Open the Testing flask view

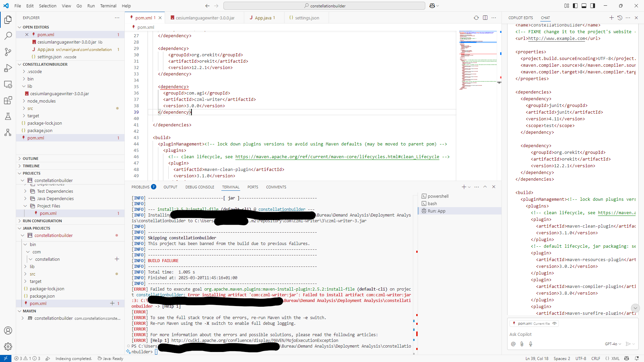8,116
